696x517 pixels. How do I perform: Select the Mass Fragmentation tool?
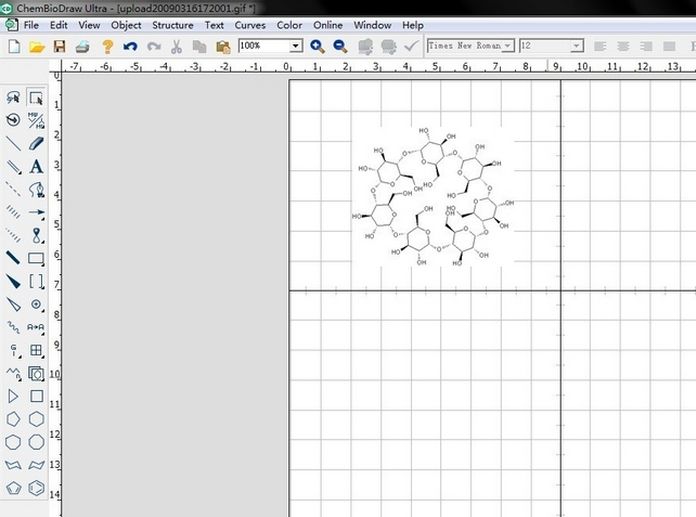click(x=36, y=120)
